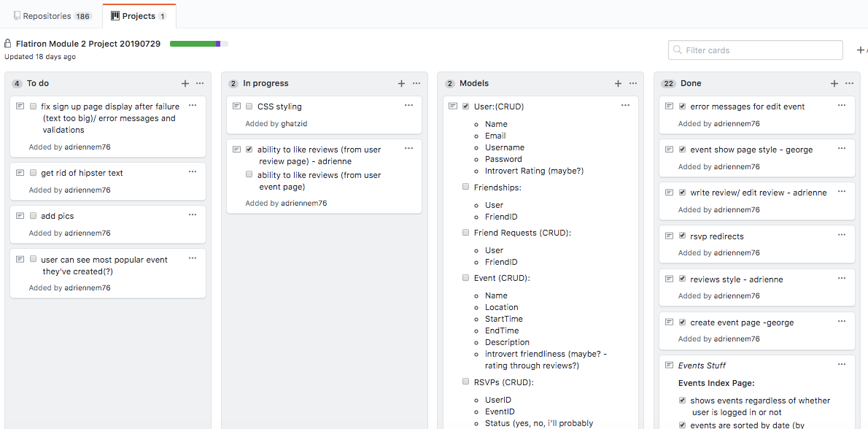Add a card to the Models column
This screenshot has height=429, width=868.
(x=618, y=83)
